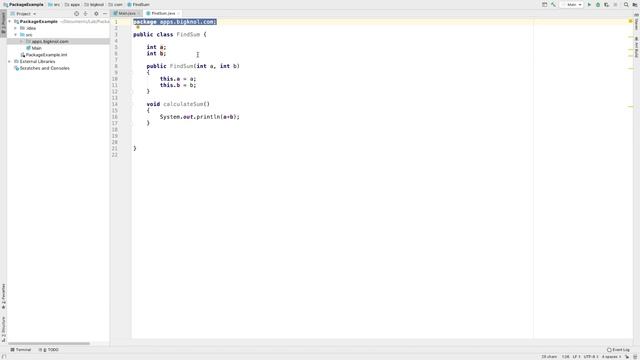Click the read-only lock icon in status bar
Image resolution: width=640 pixels, height=360 pixels.
[627, 357]
